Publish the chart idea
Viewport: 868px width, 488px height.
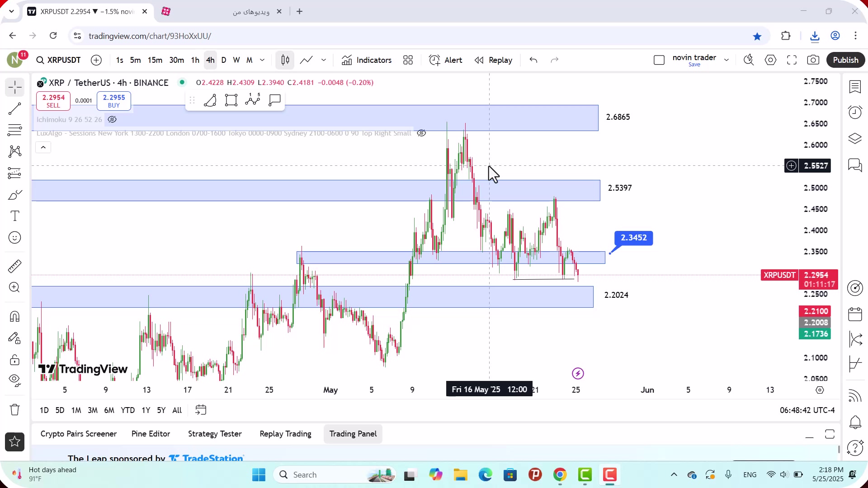tap(845, 60)
